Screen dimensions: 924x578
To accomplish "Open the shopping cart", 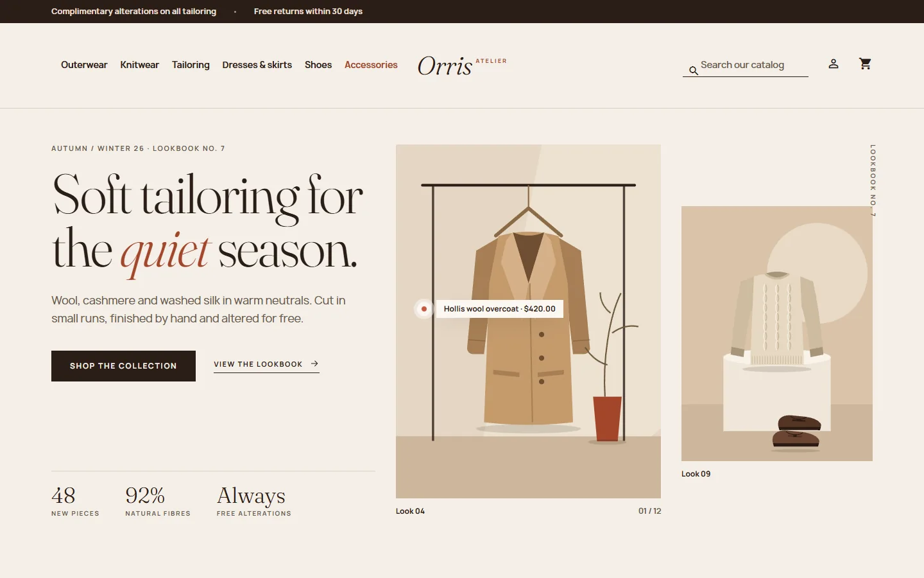I will point(865,64).
